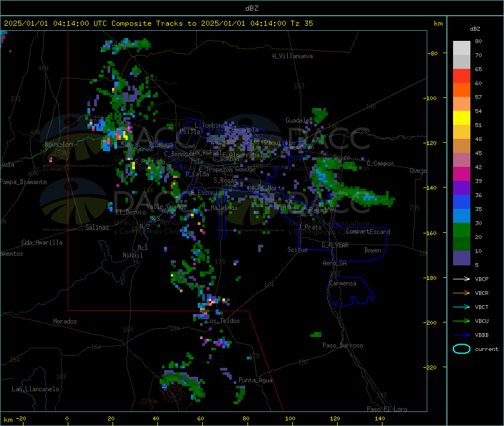Click the dBZ title at top
Viewport: 504px width, 426px height.
[x=251, y=8]
